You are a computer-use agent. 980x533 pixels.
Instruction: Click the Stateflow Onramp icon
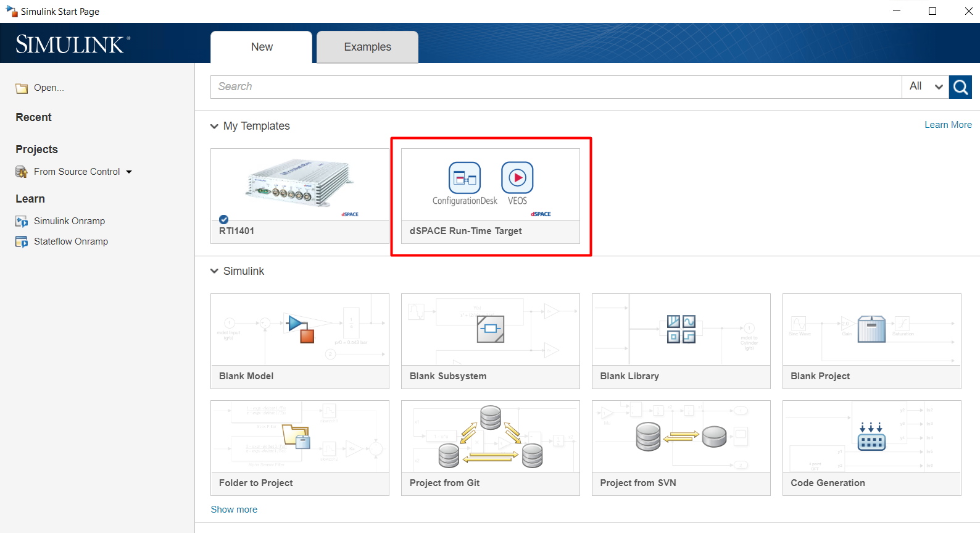[22, 241]
